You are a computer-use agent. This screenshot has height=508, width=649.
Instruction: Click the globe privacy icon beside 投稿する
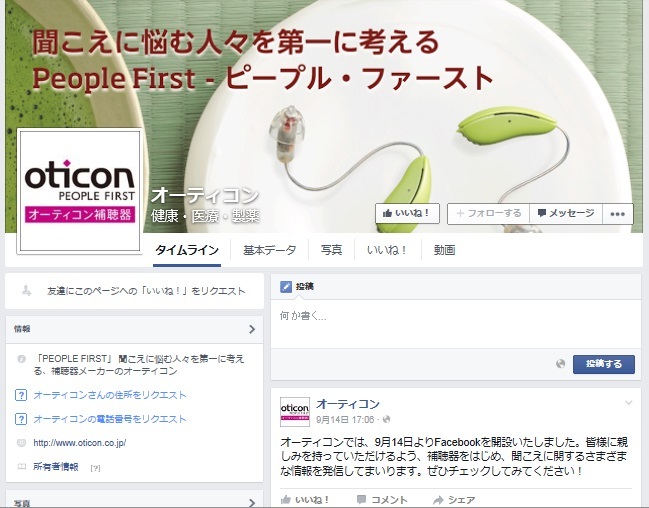point(560,364)
